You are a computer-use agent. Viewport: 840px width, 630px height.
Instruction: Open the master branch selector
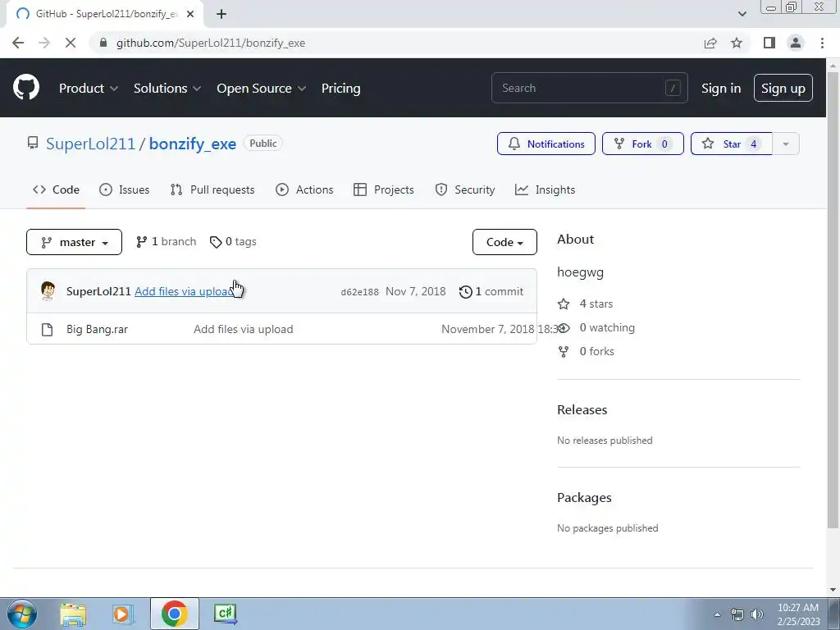tap(74, 242)
